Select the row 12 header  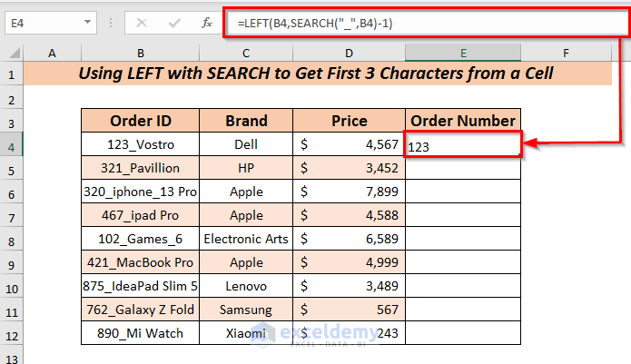11,333
